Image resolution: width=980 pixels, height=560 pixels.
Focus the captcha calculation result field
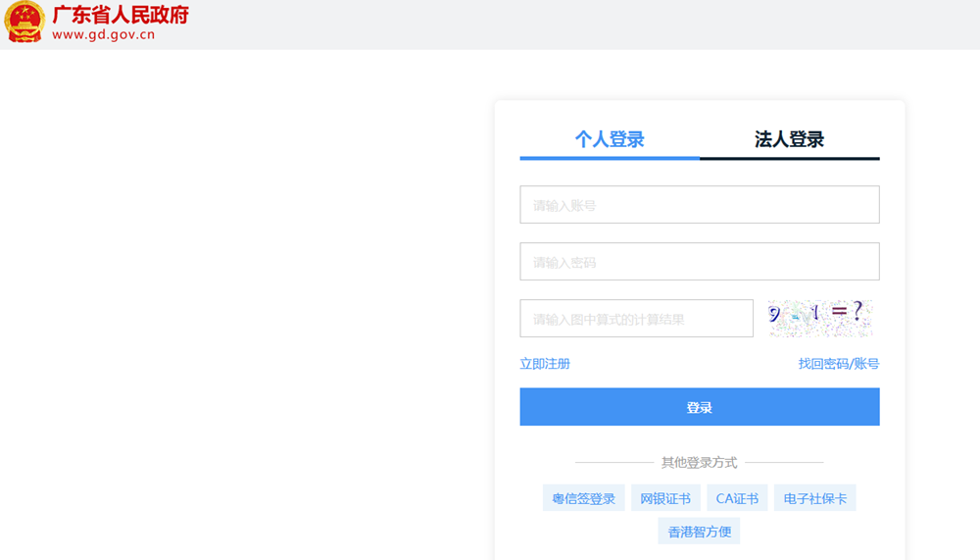pos(636,319)
